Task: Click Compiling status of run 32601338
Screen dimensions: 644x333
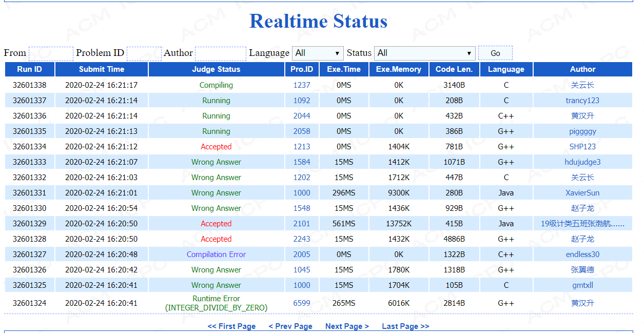Action: point(216,85)
